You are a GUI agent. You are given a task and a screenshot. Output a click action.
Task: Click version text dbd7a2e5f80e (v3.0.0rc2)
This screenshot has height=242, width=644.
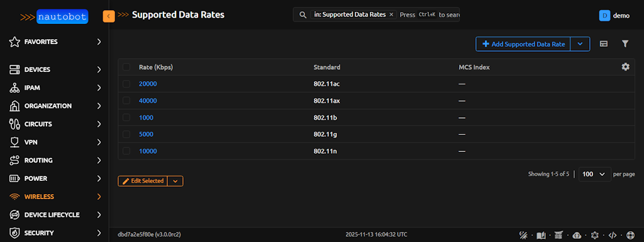149,234
